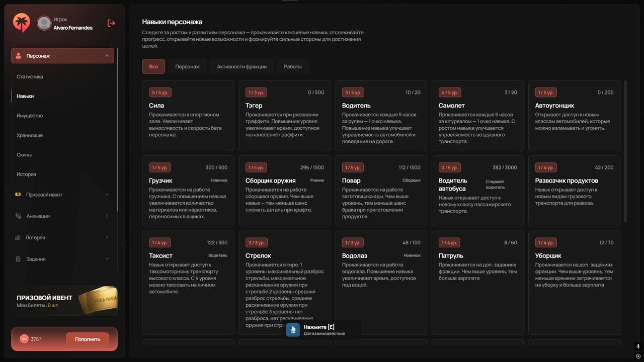Click the sidebar vertical scrollbar
644x362 pixels.
pos(118,130)
